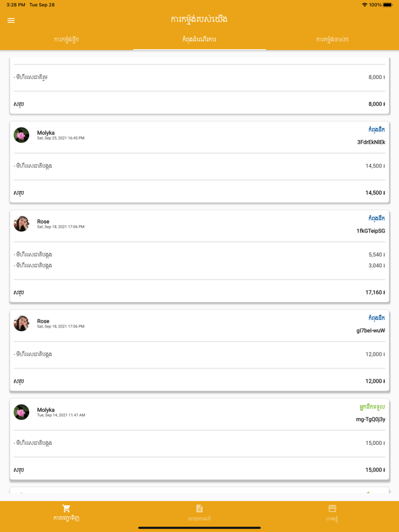Open Molyka's profile photo on Sep 25 order
Viewport: 399px width, 532px height.
(x=22, y=135)
